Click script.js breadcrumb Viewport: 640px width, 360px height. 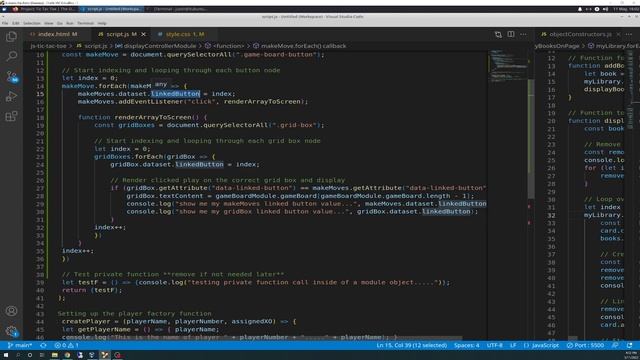click(93, 46)
